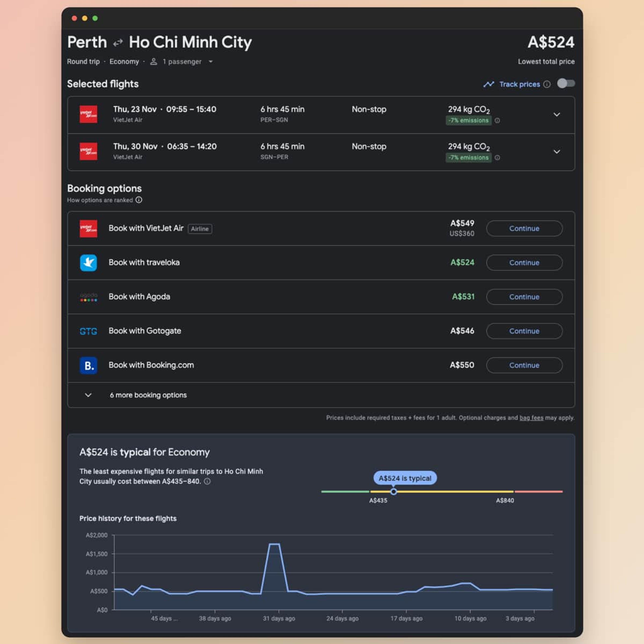
Task: Continue booking with Agoda
Action: [x=524, y=297]
